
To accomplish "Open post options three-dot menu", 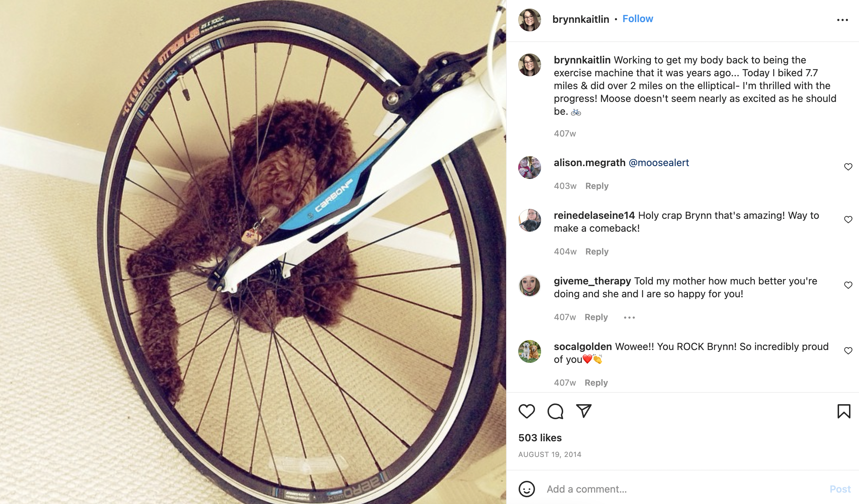I will (x=843, y=20).
